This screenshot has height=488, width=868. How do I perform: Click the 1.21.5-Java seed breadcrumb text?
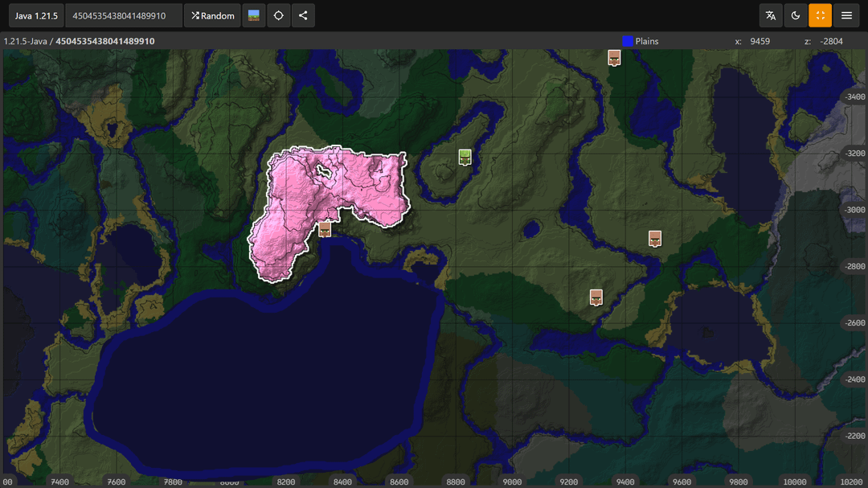[x=79, y=41]
